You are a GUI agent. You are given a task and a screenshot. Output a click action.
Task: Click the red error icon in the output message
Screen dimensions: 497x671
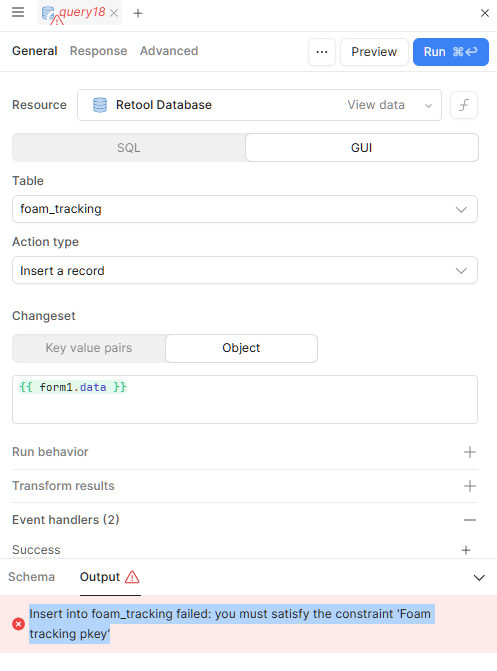18,624
